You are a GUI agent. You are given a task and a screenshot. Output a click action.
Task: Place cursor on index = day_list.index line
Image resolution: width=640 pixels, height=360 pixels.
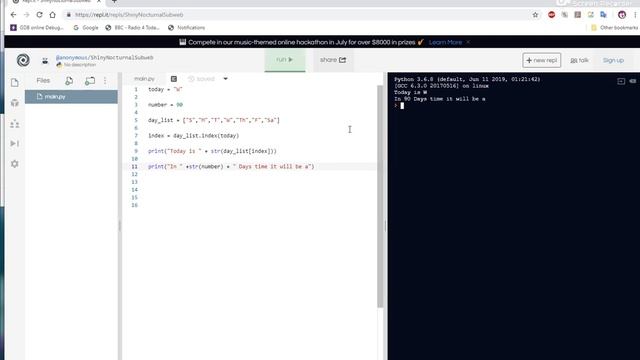point(193,136)
